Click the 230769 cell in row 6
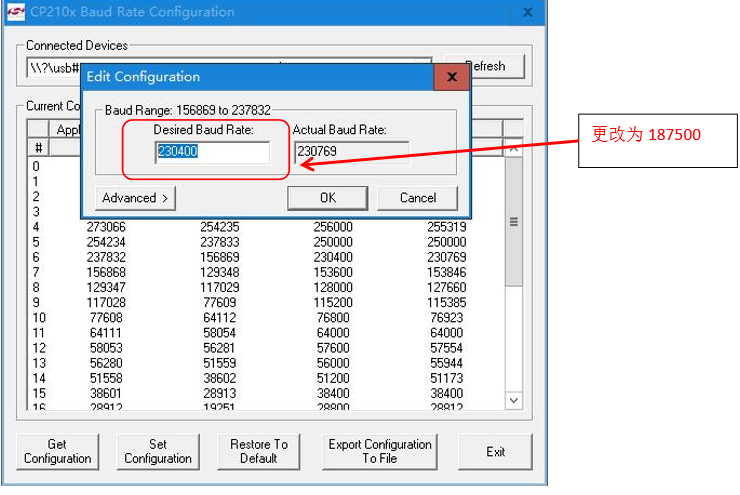The width and height of the screenshot is (740, 495). point(447,257)
